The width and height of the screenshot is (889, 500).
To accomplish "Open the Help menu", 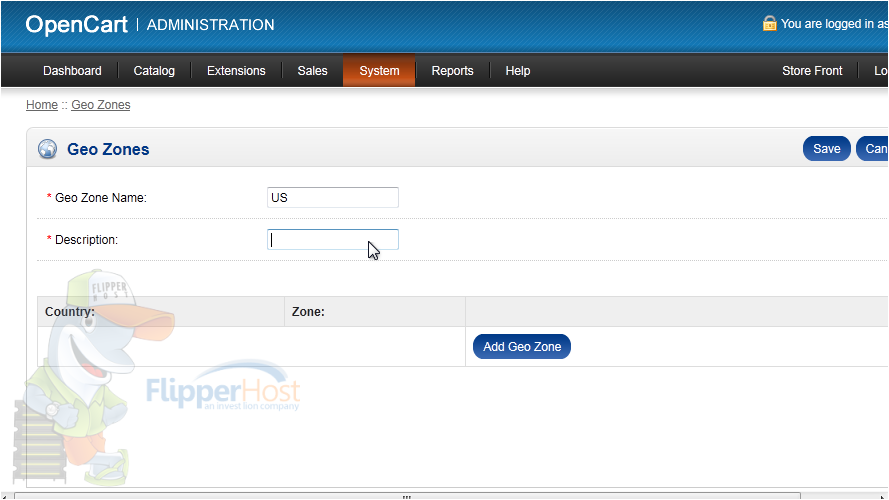I will coord(518,71).
